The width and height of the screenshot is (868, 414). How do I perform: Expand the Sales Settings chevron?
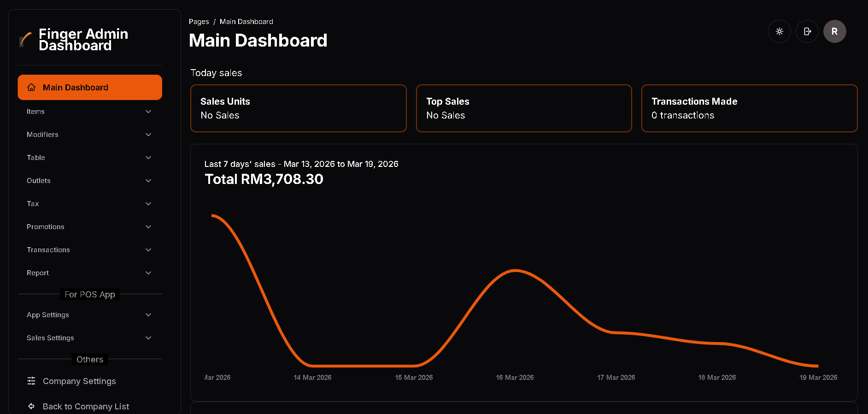point(148,338)
